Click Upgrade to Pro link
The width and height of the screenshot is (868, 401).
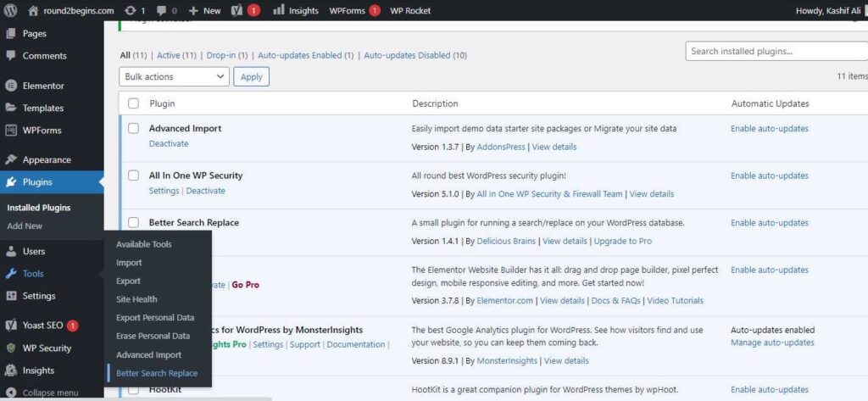[623, 241]
